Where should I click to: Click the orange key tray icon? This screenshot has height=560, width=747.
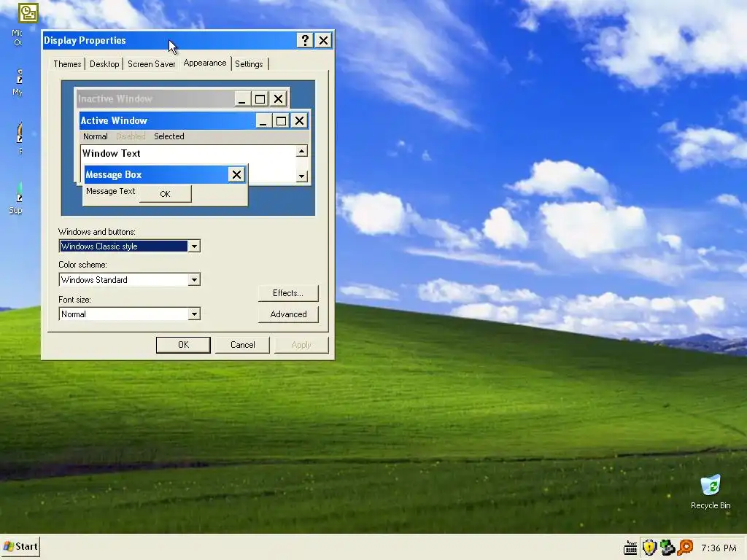tap(686, 548)
